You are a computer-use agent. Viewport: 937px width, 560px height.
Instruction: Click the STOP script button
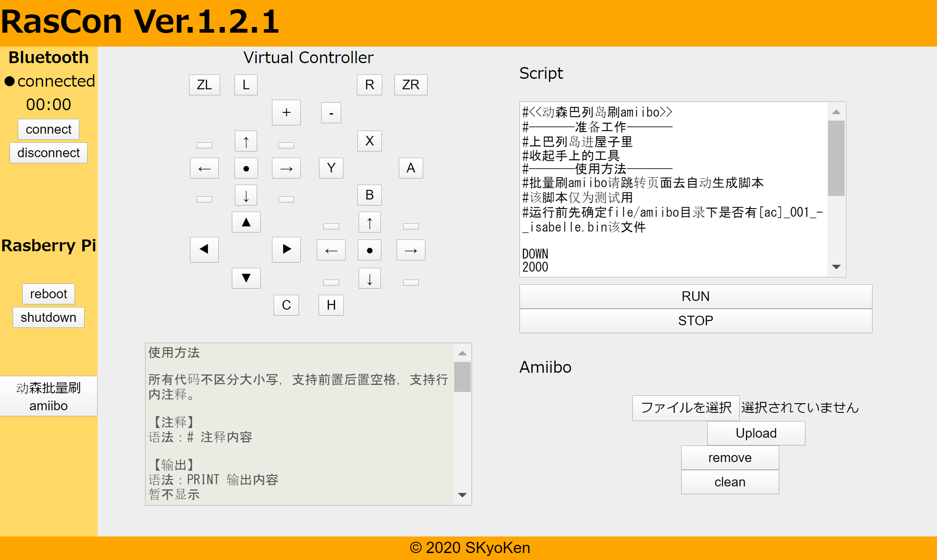click(695, 321)
